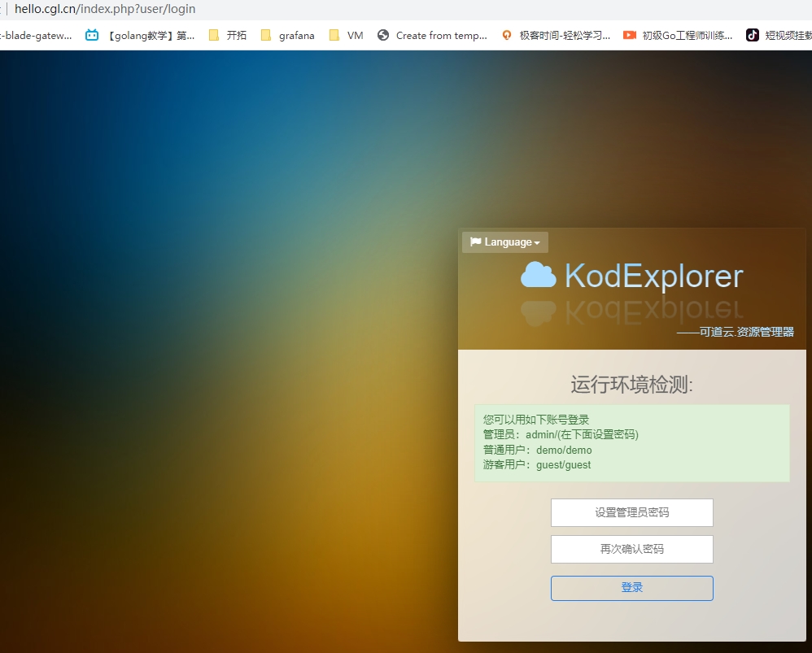Screen dimensions: 812x653
Task: Open the VM bookmark folder
Action: pos(347,35)
